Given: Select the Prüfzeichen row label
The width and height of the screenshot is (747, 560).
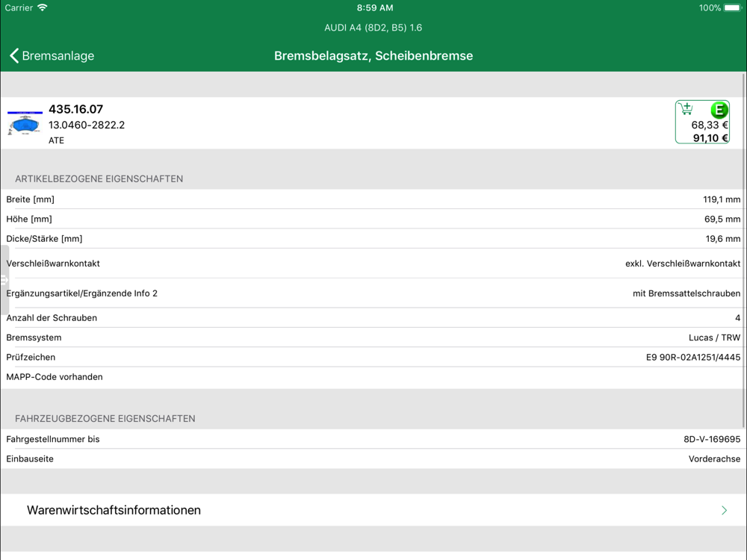Looking at the screenshot, I should [x=31, y=357].
